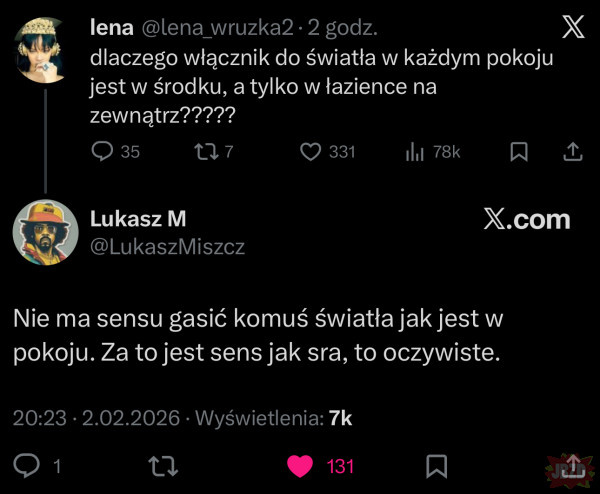Screen dimensions: 600x494
Task: Share lena's tweet via share icon
Action: [x=573, y=152]
